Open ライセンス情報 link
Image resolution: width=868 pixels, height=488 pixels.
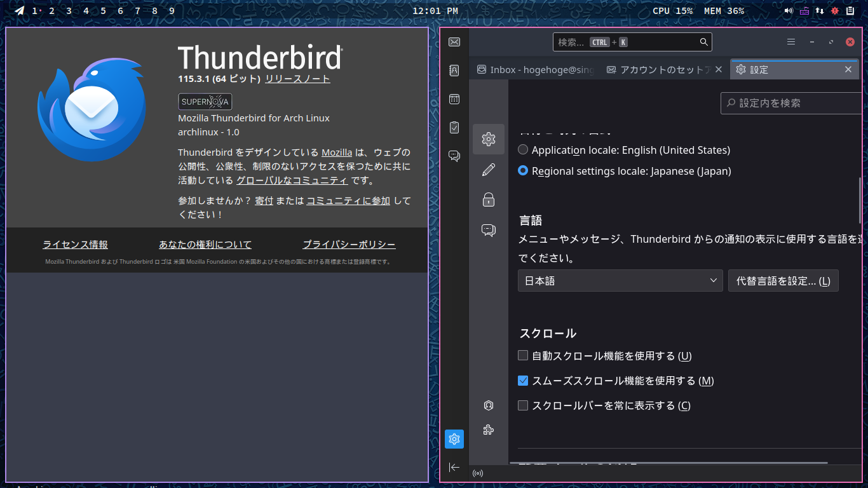(75, 245)
